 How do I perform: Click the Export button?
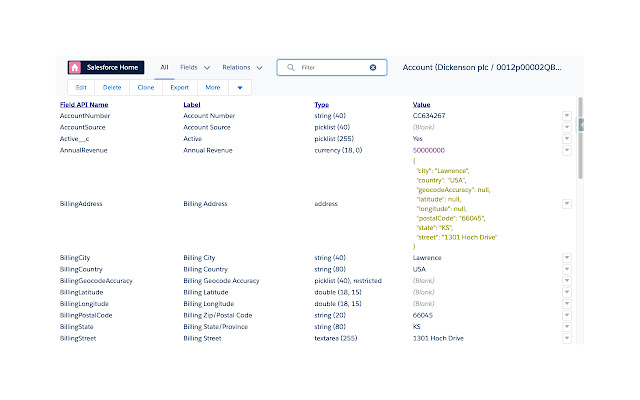[x=180, y=87]
